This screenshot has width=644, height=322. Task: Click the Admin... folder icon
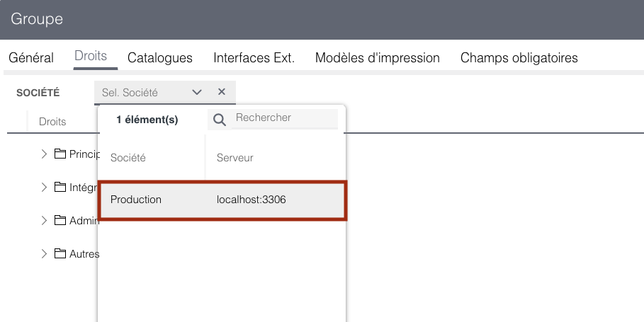pyautogui.click(x=60, y=220)
